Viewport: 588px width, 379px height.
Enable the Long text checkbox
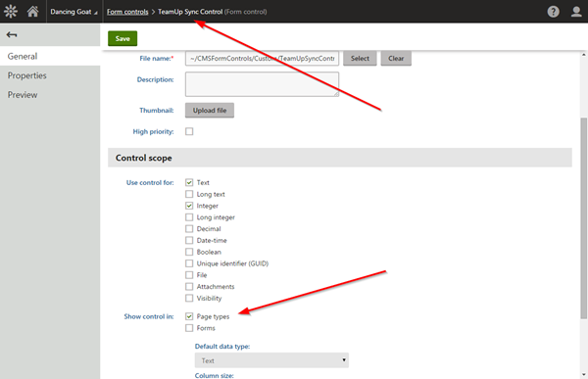tap(189, 194)
